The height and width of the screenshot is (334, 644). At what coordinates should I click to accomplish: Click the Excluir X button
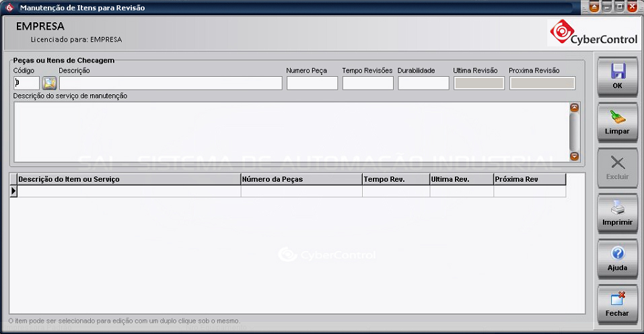click(617, 167)
